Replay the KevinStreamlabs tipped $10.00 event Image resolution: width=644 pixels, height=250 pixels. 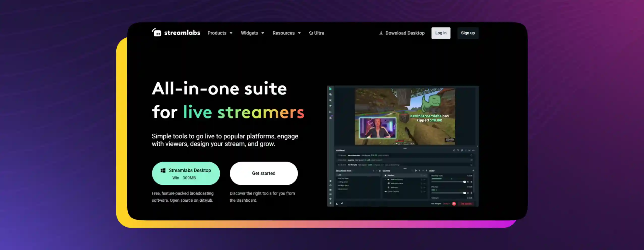tap(472, 155)
